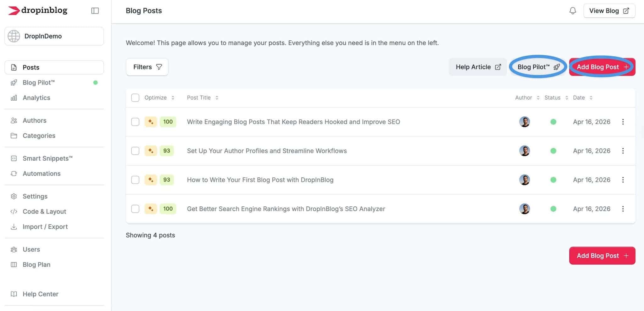Open the Help Article link button
This screenshot has width=644, height=311.
click(478, 67)
